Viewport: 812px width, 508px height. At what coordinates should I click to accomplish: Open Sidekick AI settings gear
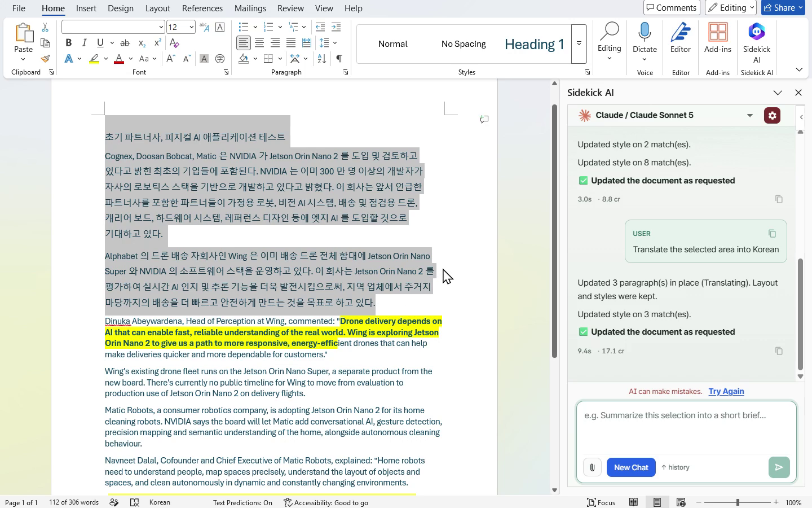[772, 115]
